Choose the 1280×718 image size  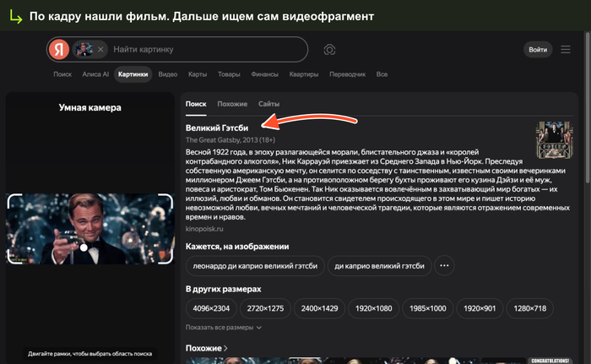[529, 308]
